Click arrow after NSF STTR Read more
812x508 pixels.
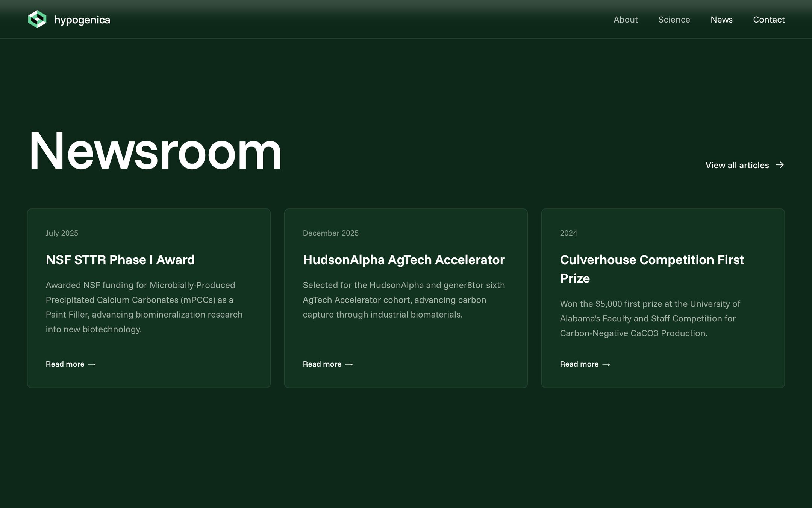tap(92, 364)
